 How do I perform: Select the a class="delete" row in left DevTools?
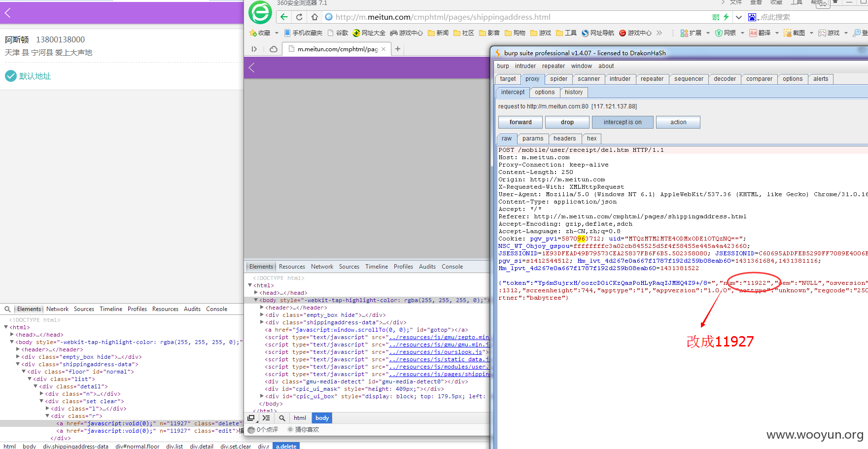coord(122,423)
